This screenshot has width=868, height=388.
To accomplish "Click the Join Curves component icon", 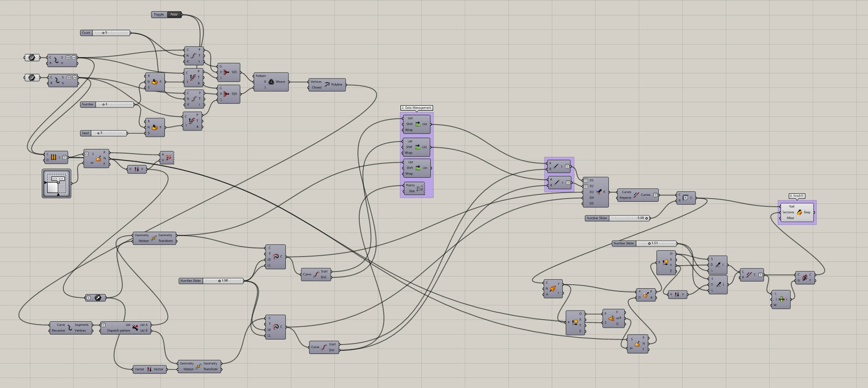I will click(x=636, y=195).
